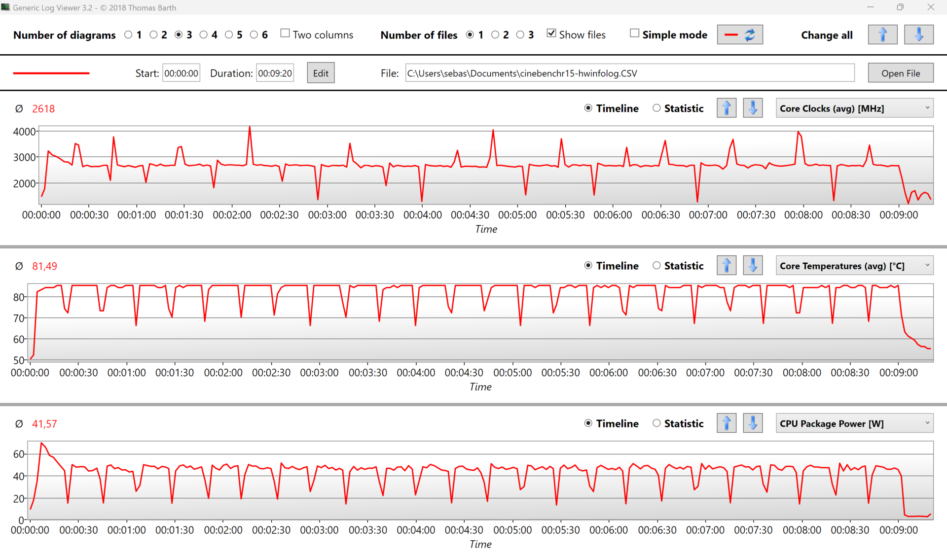This screenshot has height=560, width=947.
Task: Click up arrow for Core Temperatures diagram
Action: coord(726,266)
